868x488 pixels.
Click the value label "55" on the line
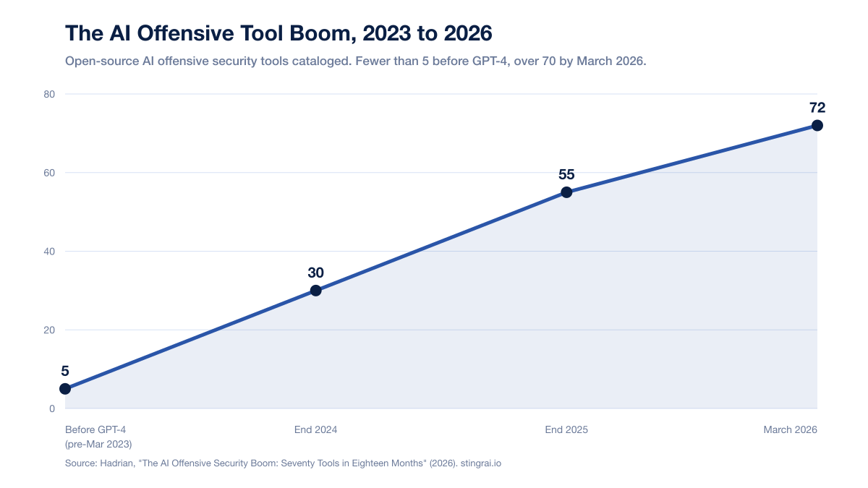pyautogui.click(x=566, y=174)
